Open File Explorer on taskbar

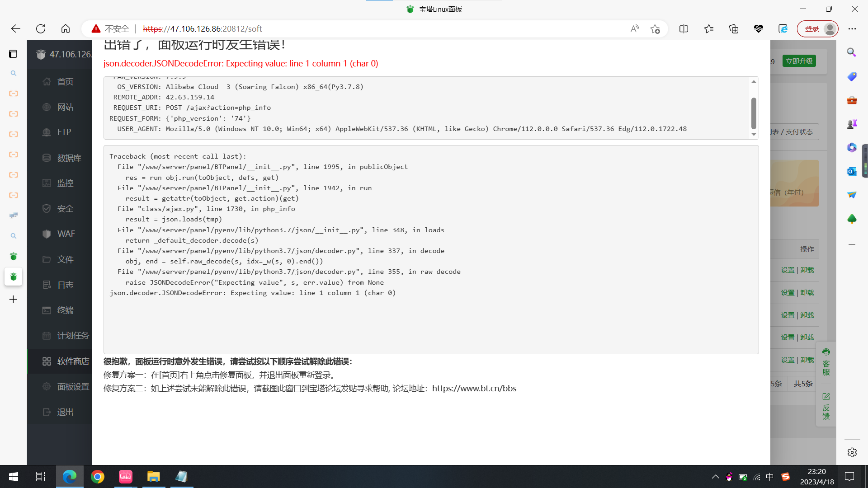click(x=154, y=477)
